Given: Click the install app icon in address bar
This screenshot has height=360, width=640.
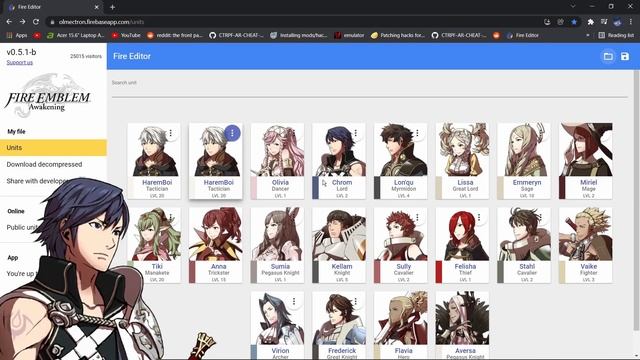Looking at the screenshot, I should point(547,22).
